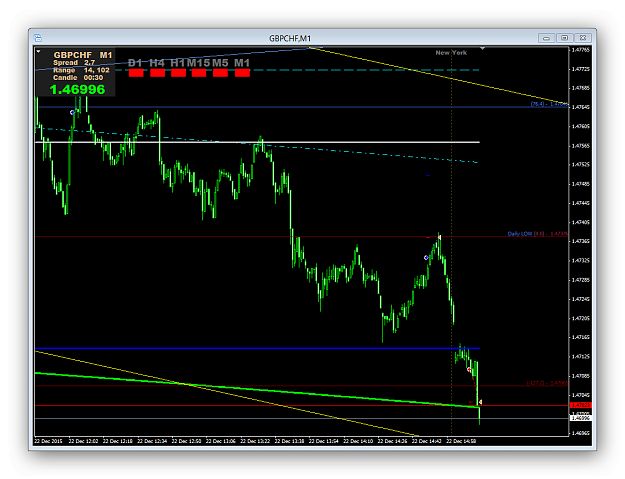
Task: Click the (76.4) Fibonacci level label
Action: (549, 104)
